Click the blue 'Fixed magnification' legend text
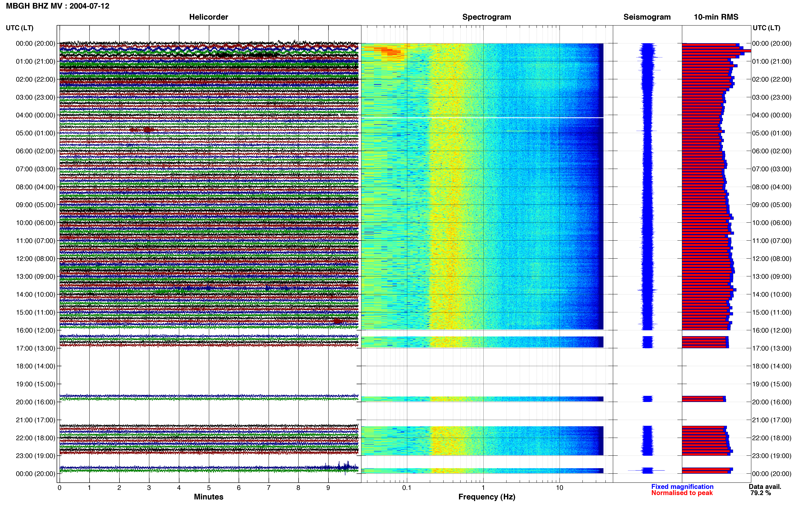This screenshot has height=508, width=812. pos(682,487)
